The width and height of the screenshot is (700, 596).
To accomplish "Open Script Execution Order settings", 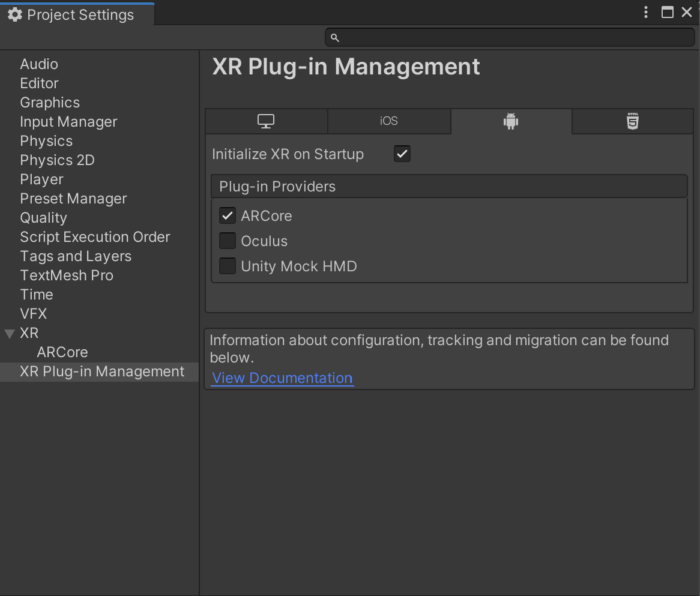I will coord(95,237).
